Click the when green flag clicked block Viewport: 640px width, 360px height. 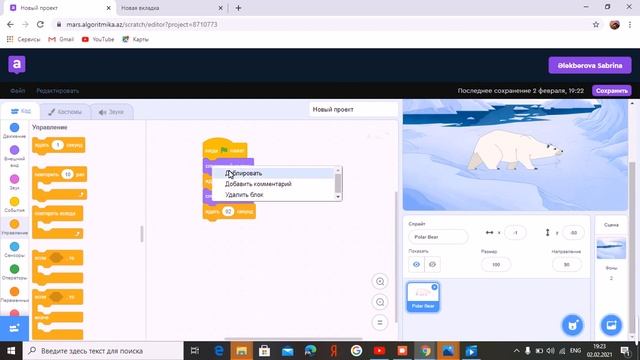pyautogui.click(x=225, y=148)
